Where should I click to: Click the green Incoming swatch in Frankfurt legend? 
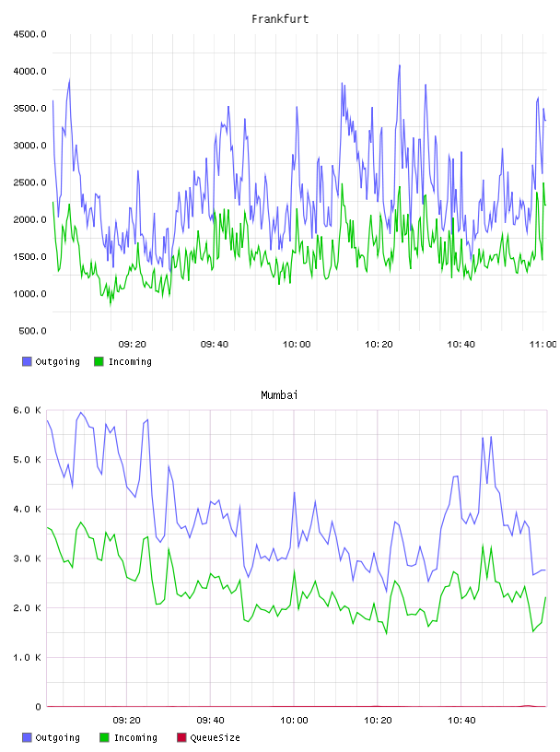click(99, 361)
